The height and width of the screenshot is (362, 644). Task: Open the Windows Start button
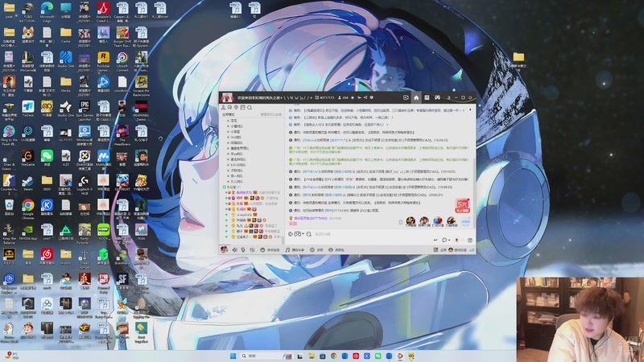click(x=233, y=356)
